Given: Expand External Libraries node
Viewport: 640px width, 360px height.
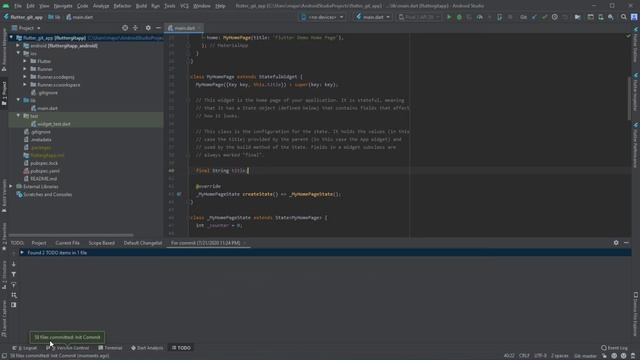Looking at the screenshot, I should click(11, 187).
